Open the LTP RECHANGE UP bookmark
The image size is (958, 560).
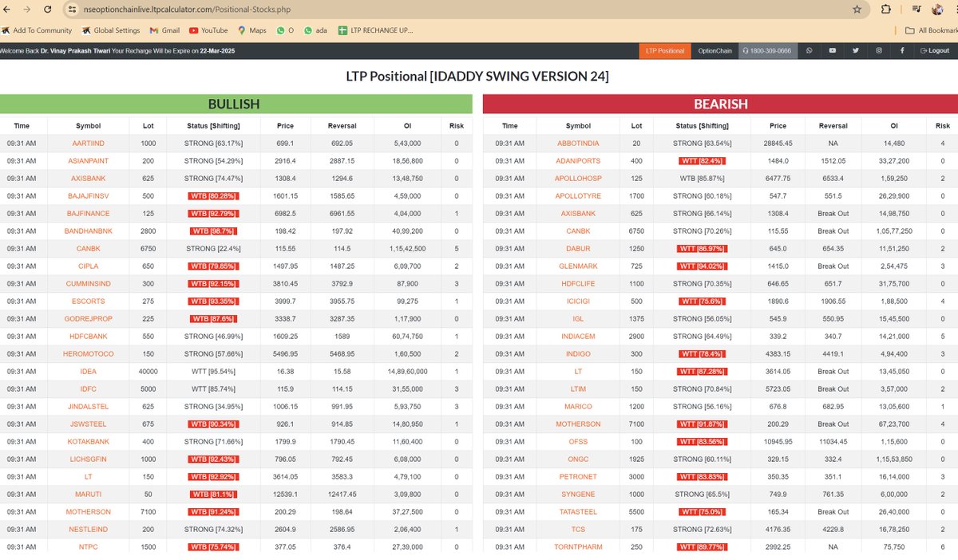[x=375, y=30]
